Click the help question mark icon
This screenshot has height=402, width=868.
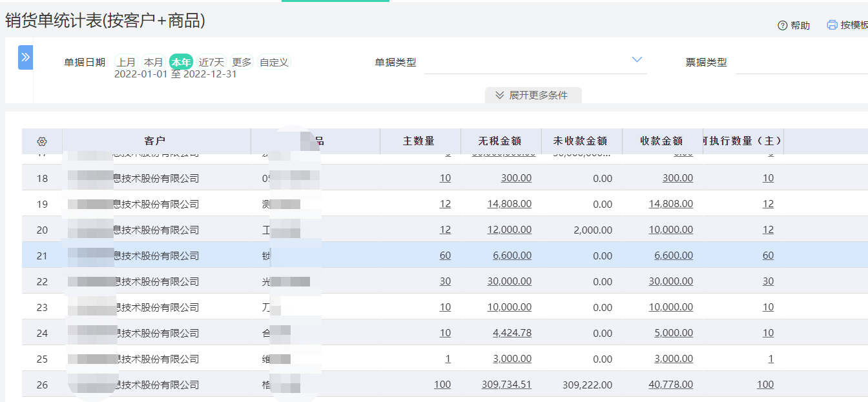(x=782, y=25)
